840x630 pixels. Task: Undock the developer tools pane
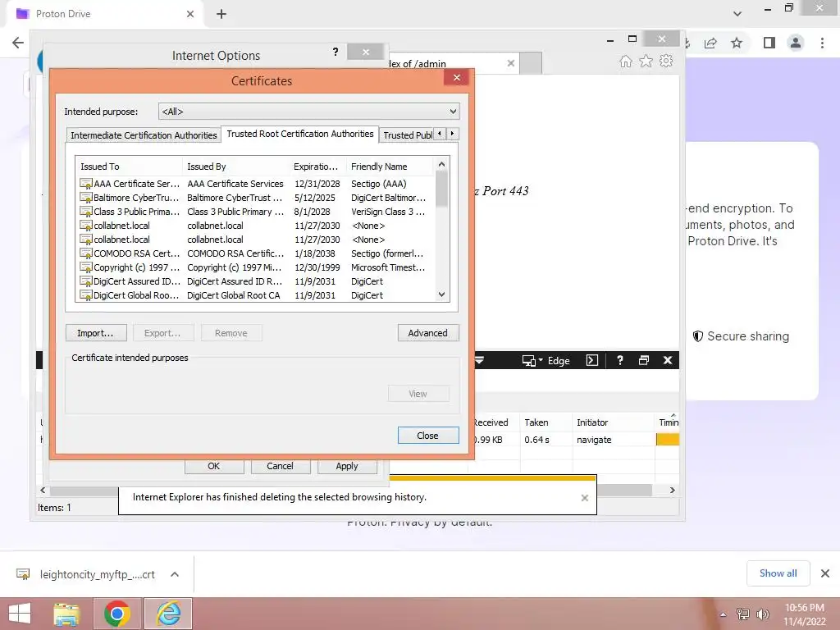(644, 361)
